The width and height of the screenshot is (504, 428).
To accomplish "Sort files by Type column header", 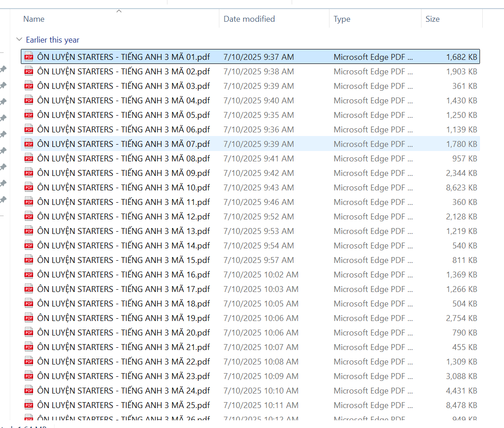I will [x=342, y=19].
